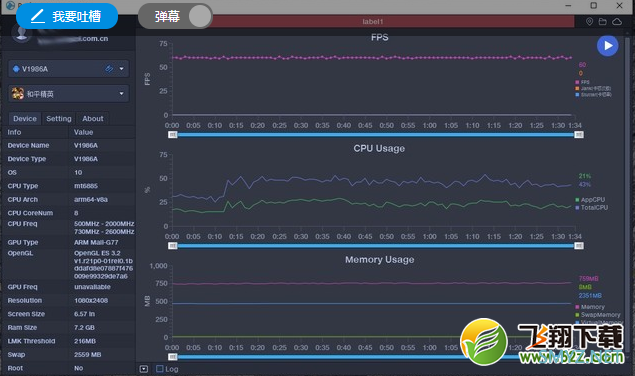Toggle the AppCPU legend entry
635x376 pixels.
pyautogui.click(x=590, y=200)
